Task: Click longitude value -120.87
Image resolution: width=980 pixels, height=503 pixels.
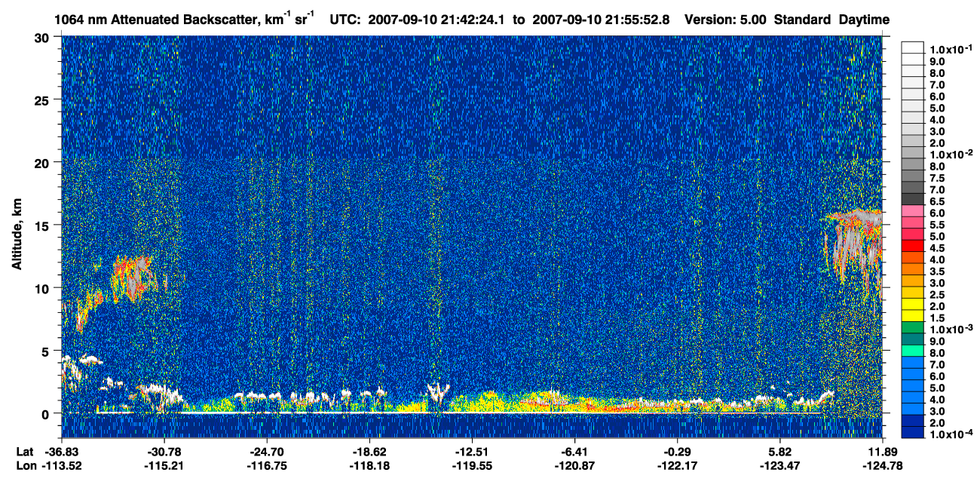Action: point(574,465)
